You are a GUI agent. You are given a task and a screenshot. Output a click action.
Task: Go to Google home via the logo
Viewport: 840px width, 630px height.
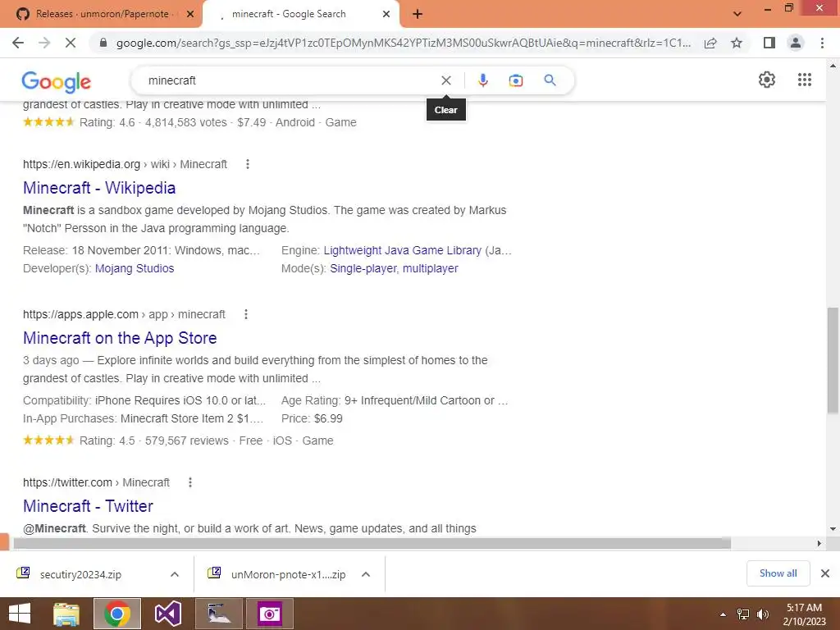coord(57,81)
